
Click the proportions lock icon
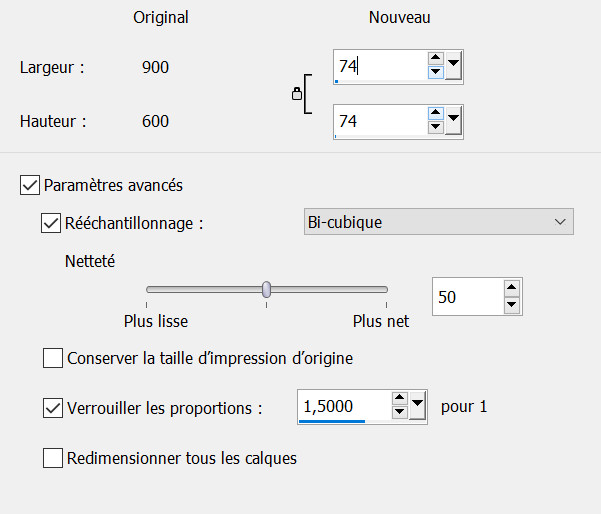[296, 94]
